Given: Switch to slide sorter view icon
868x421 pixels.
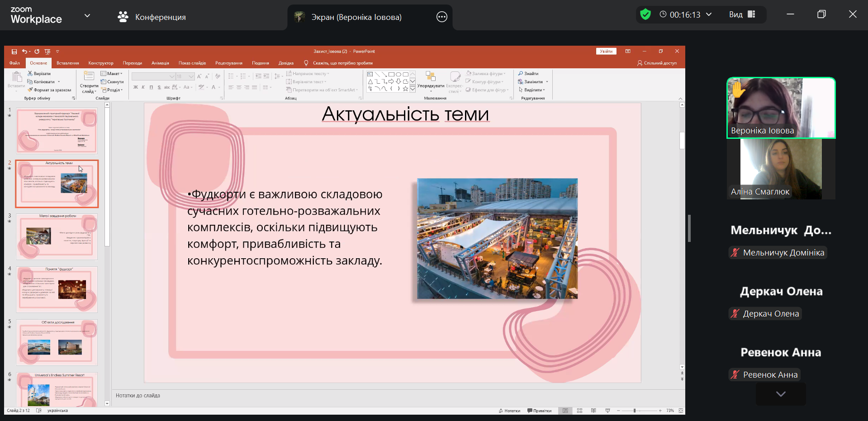Looking at the screenshot, I should (x=579, y=411).
